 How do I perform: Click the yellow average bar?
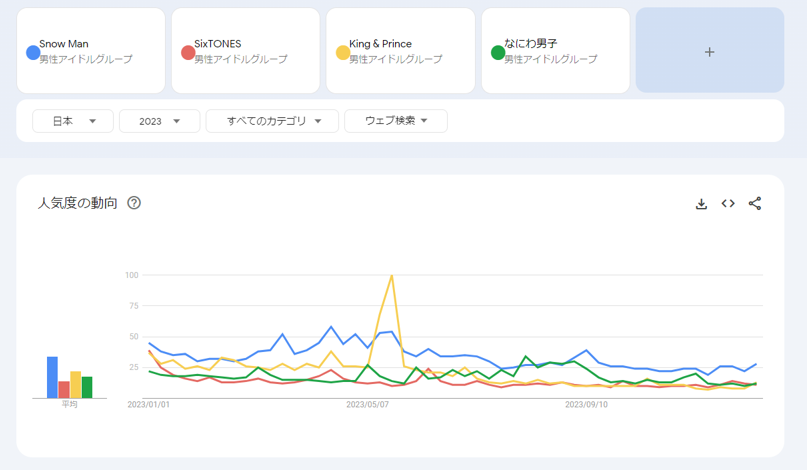(x=76, y=385)
